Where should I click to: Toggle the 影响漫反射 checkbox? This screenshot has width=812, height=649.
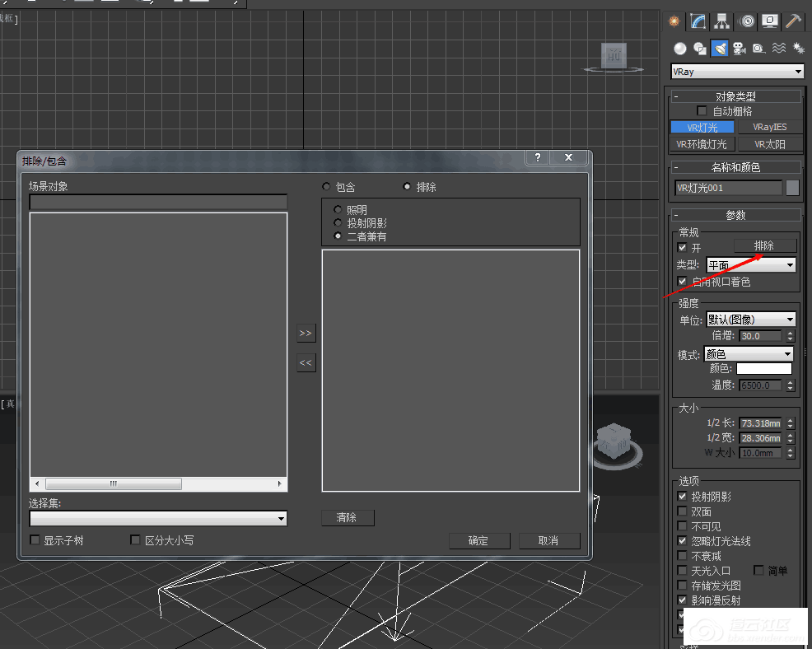tap(683, 600)
